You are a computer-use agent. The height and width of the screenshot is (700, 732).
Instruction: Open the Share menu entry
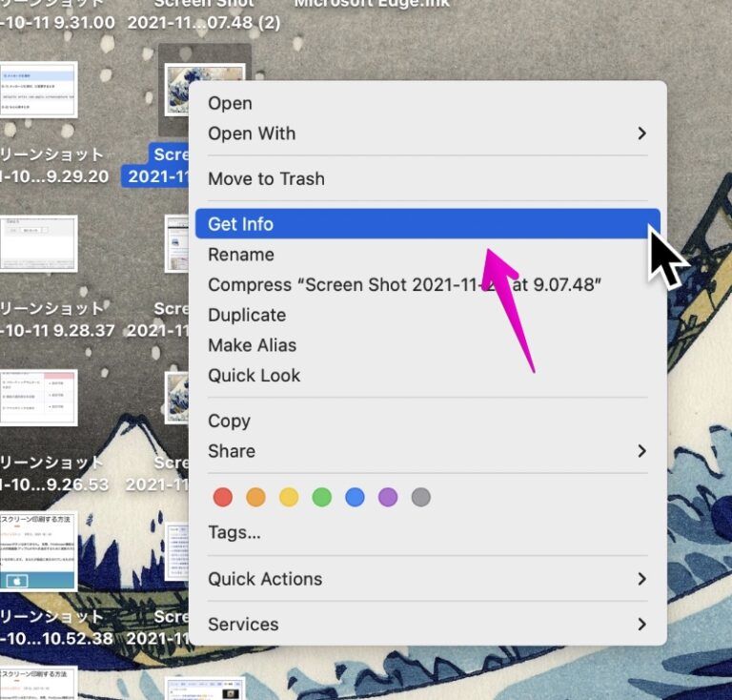tap(427, 451)
